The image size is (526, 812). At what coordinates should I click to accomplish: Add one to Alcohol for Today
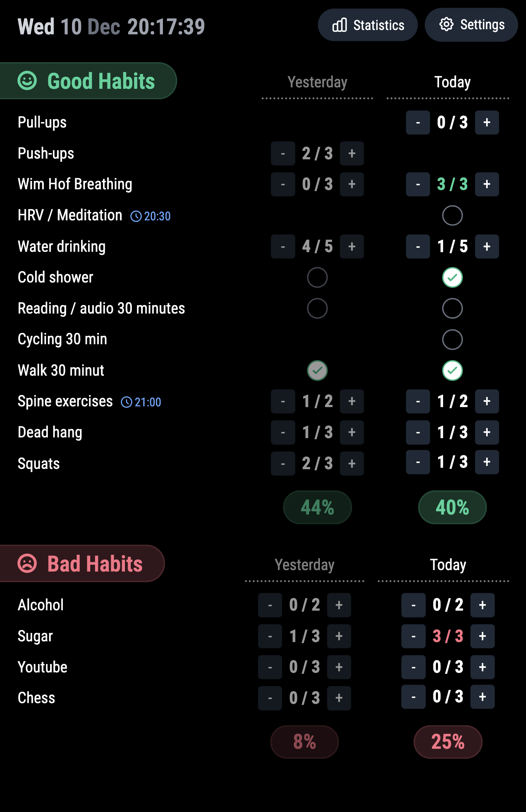(x=482, y=605)
